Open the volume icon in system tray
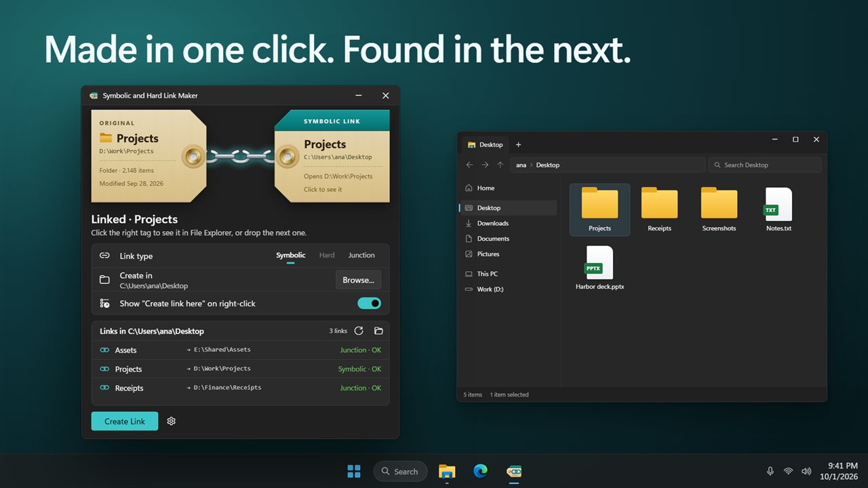 tap(806, 471)
